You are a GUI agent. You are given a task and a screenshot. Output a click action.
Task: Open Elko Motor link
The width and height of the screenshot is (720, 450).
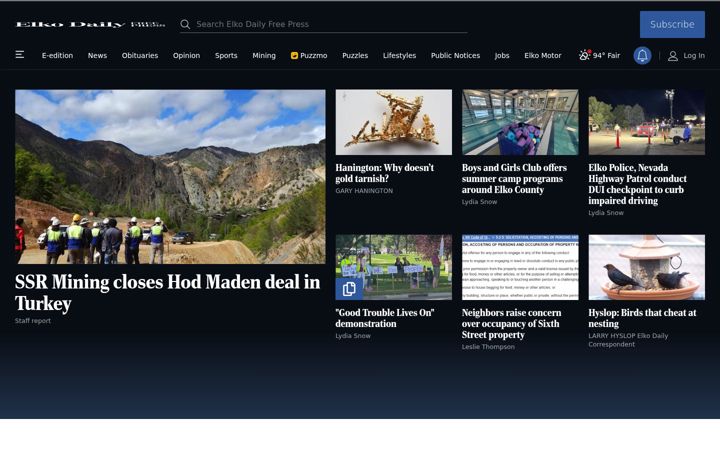(543, 56)
